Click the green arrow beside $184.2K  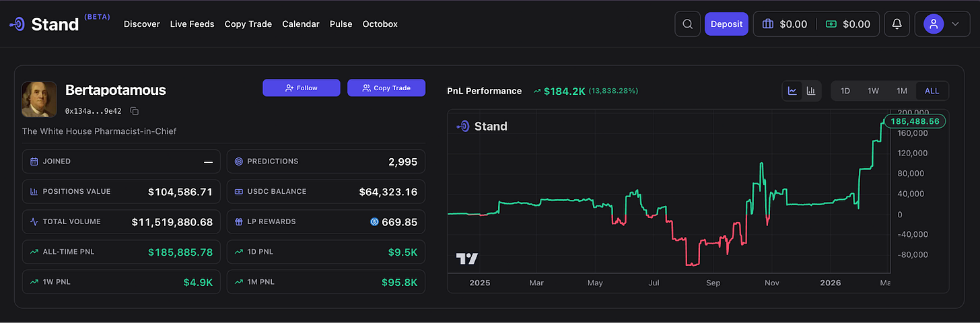pyautogui.click(x=537, y=91)
